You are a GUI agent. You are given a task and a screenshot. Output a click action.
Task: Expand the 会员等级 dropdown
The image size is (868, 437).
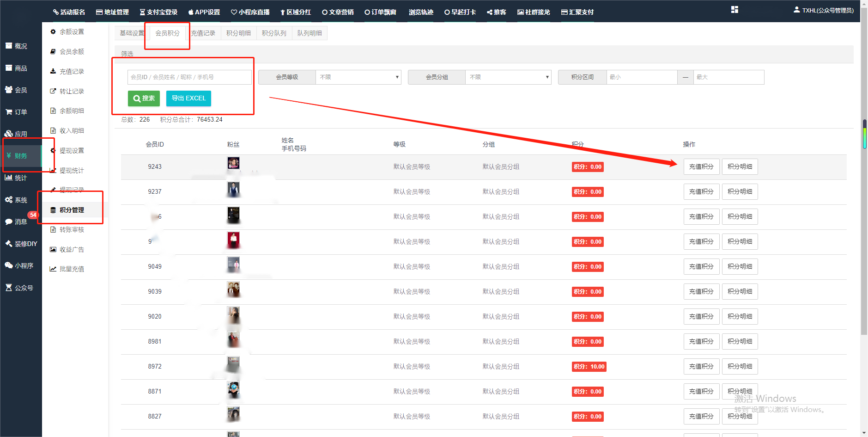click(x=358, y=77)
